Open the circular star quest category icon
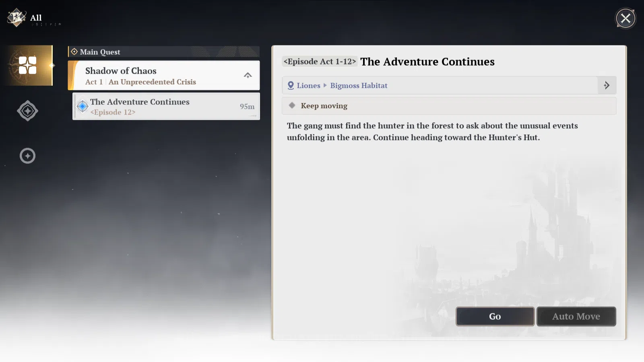Image resolution: width=644 pixels, height=362 pixels. tap(27, 156)
